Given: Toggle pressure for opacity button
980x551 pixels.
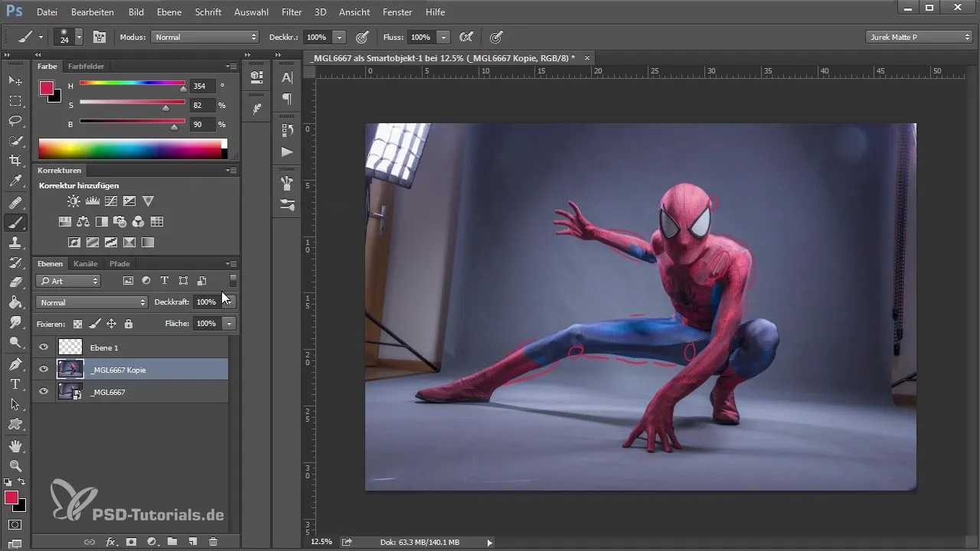Looking at the screenshot, I should point(362,37).
